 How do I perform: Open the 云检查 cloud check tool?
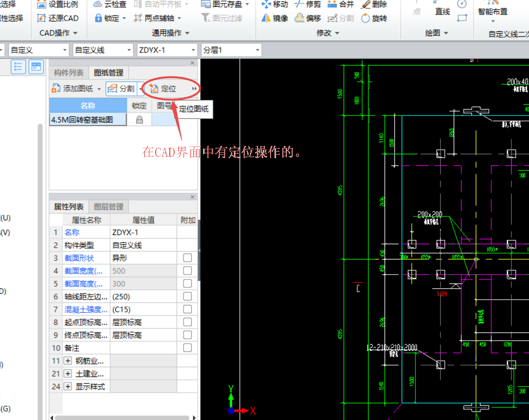tap(110, 4)
